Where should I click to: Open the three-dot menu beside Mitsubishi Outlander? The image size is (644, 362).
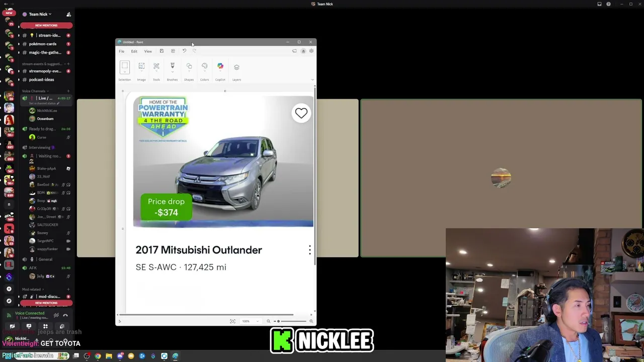(310, 250)
